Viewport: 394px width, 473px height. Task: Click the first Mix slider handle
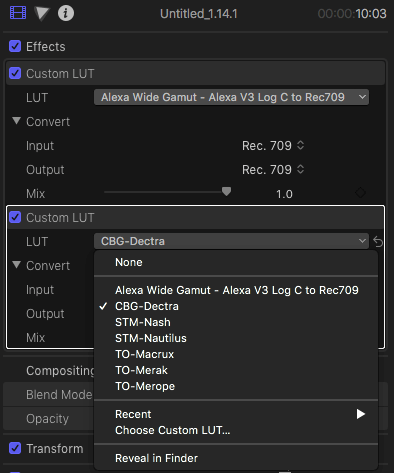click(x=226, y=191)
